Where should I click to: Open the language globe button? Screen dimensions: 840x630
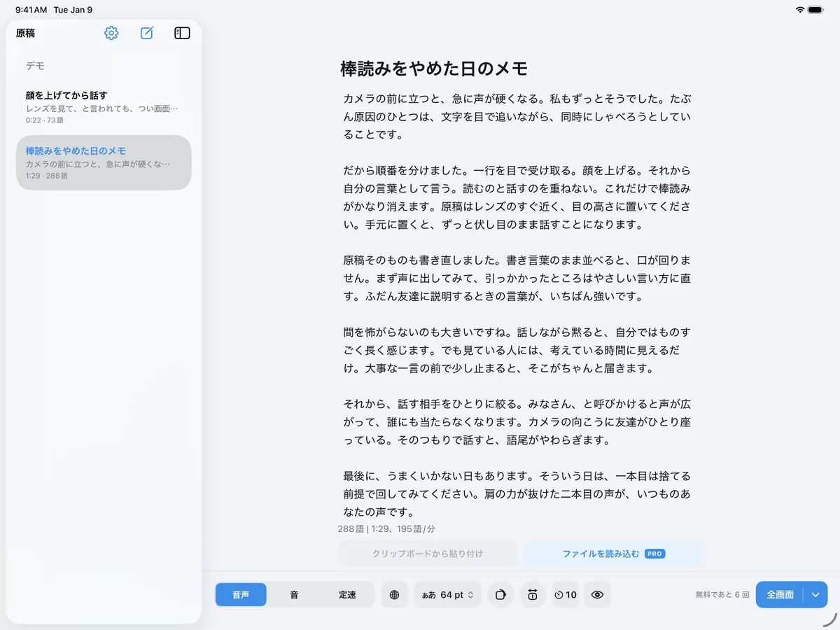pos(394,595)
